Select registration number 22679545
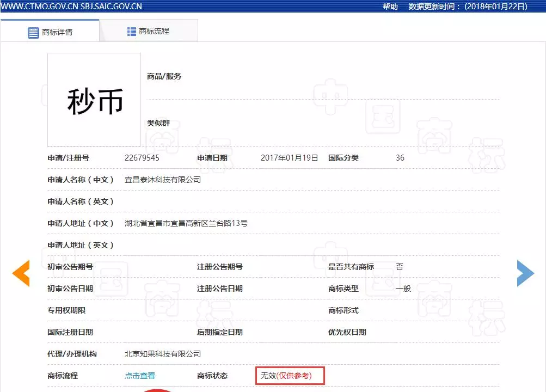Viewport: 546px width, 392px height. pos(142,158)
